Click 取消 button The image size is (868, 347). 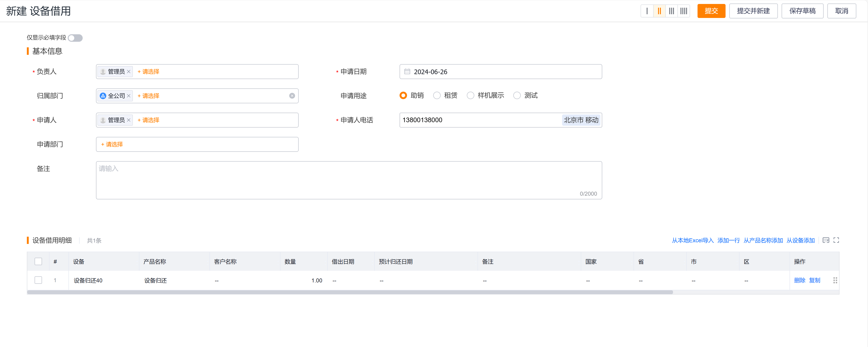pyautogui.click(x=841, y=11)
